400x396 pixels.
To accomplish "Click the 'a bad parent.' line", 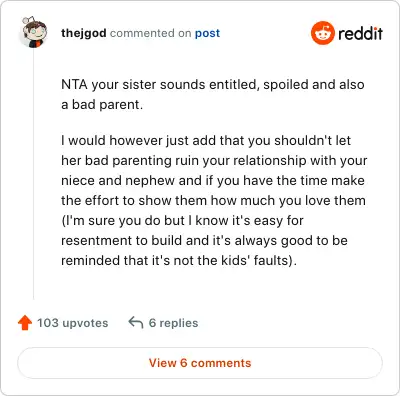I will [102, 105].
